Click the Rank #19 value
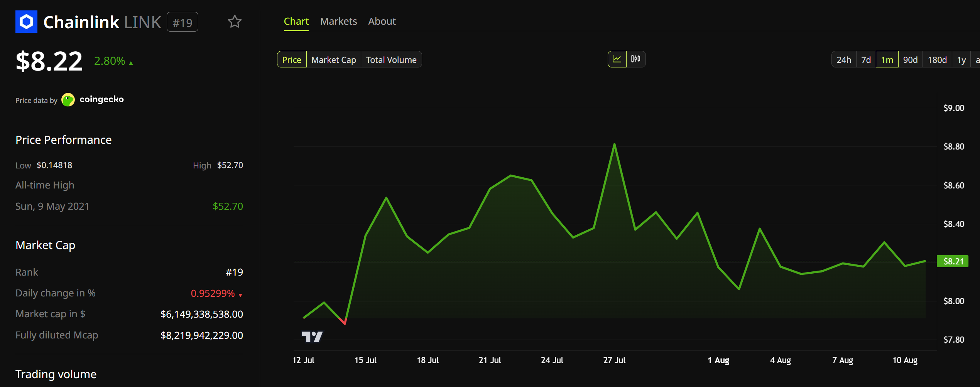980x387 pixels. coord(234,272)
